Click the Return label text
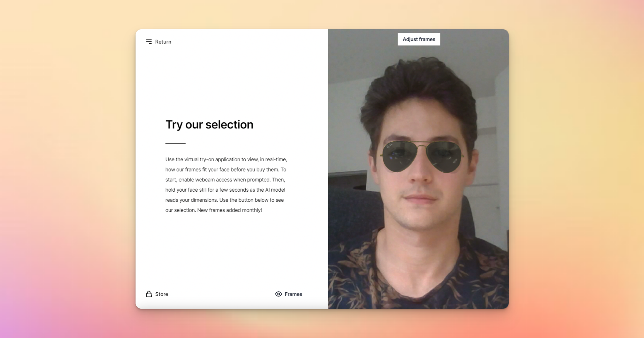644x338 pixels. [x=163, y=42]
